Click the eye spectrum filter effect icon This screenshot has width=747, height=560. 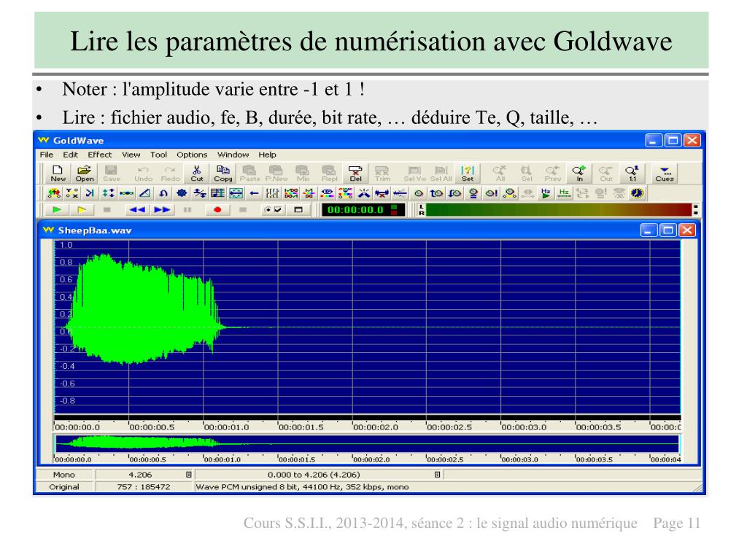click(x=327, y=192)
